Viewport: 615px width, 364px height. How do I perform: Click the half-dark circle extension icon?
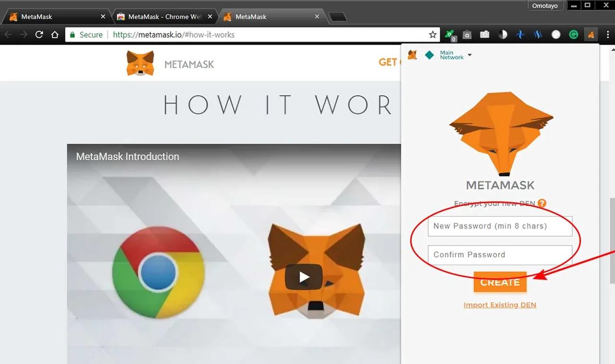[503, 35]
